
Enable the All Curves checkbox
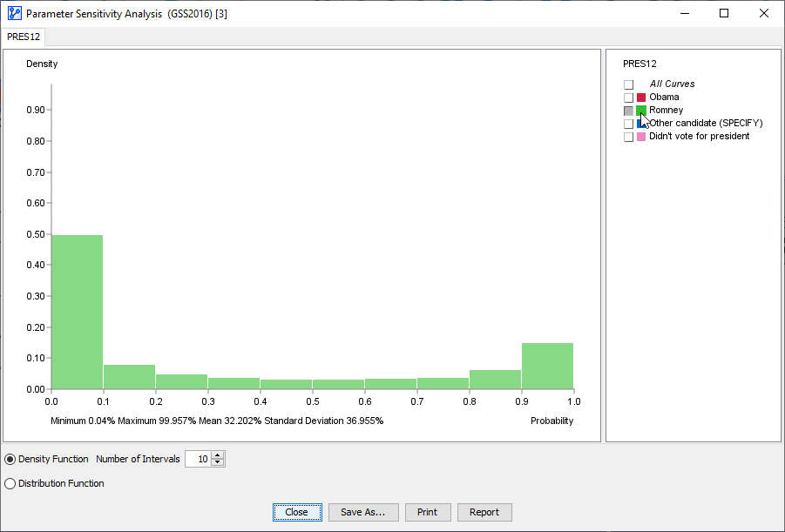(x=628, y=84)
